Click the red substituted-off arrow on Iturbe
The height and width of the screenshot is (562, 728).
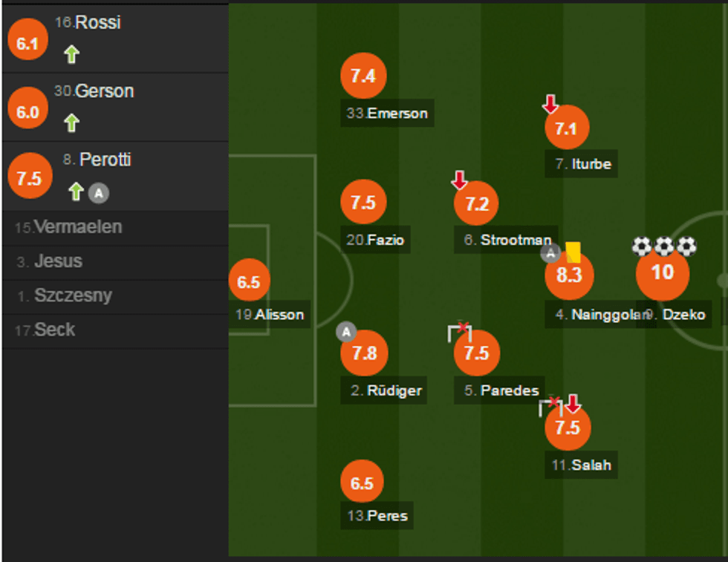tap(550, 104)
